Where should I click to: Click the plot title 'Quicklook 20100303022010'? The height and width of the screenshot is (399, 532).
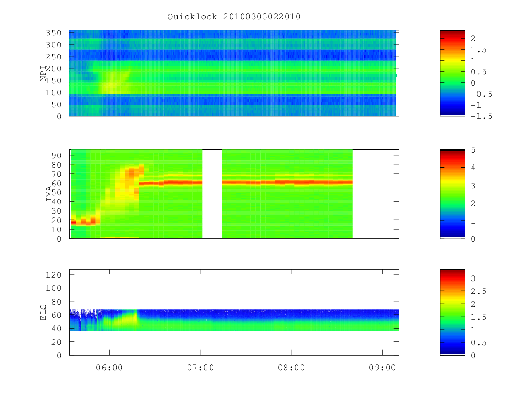[x=234, y=17]
